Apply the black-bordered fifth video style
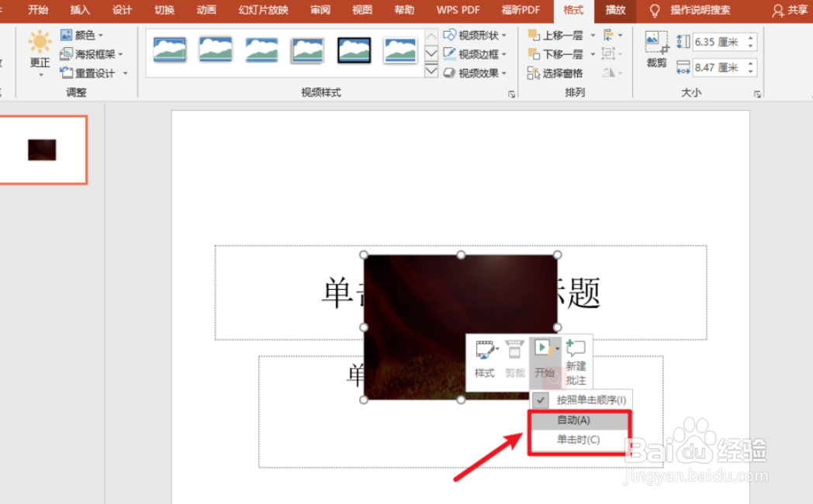 coord(354,50)
